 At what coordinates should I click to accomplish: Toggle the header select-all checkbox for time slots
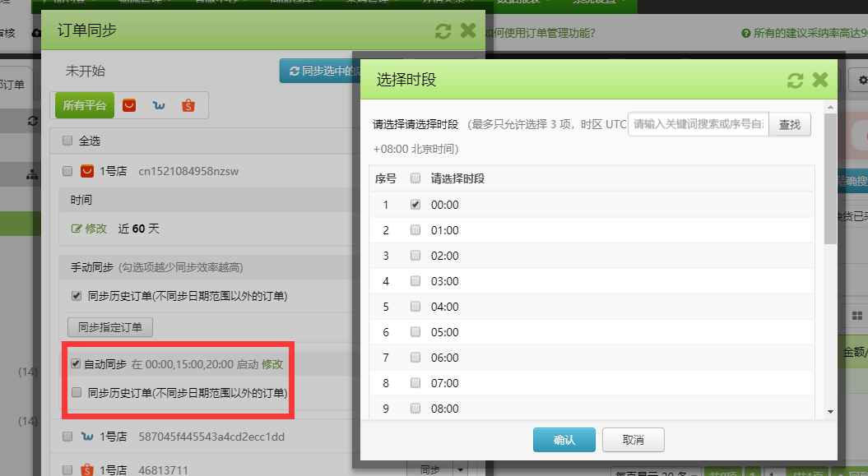tap(415, 178)
